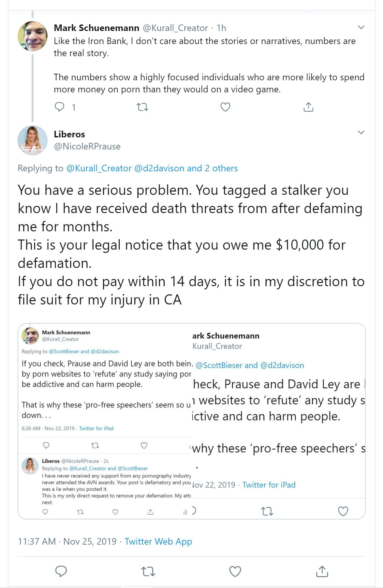Retweet the Liberos legal notice tweet
The image size is (383, 588).
(148, 571)
